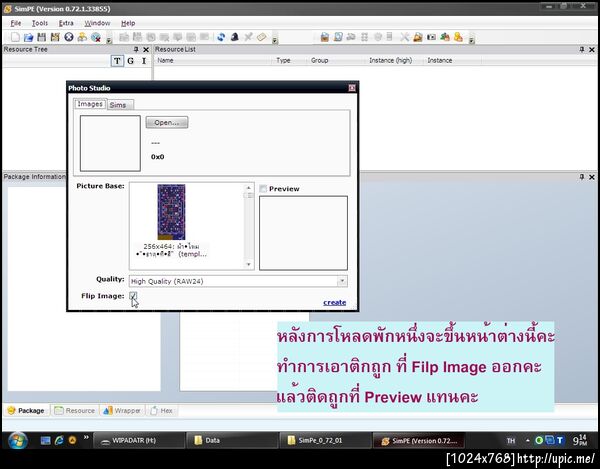The height and width of the screenshot is (469, 600).
Task: Open the Help menu
Action: [x=128, y=23]
